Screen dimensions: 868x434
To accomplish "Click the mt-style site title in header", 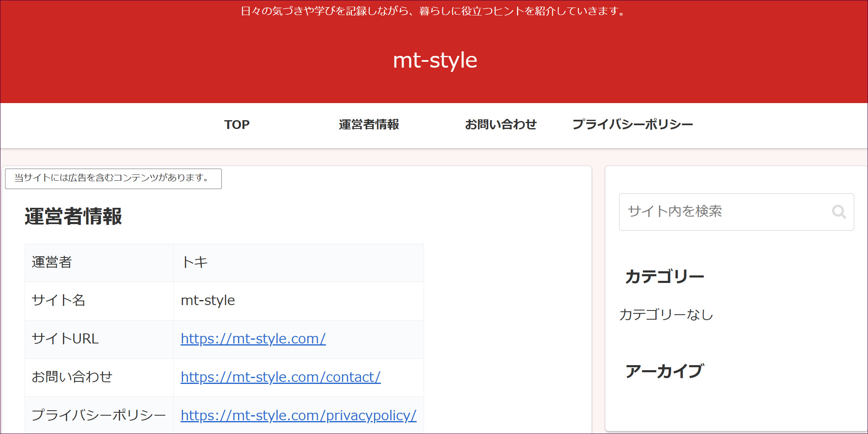I will pyautogui.click(x=435, y=61).
